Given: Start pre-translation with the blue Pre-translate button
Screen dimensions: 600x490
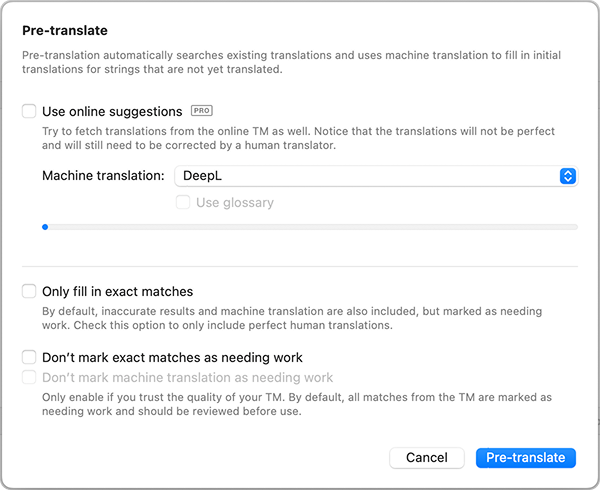Looking at the screenshot, I should coord(525,458).
